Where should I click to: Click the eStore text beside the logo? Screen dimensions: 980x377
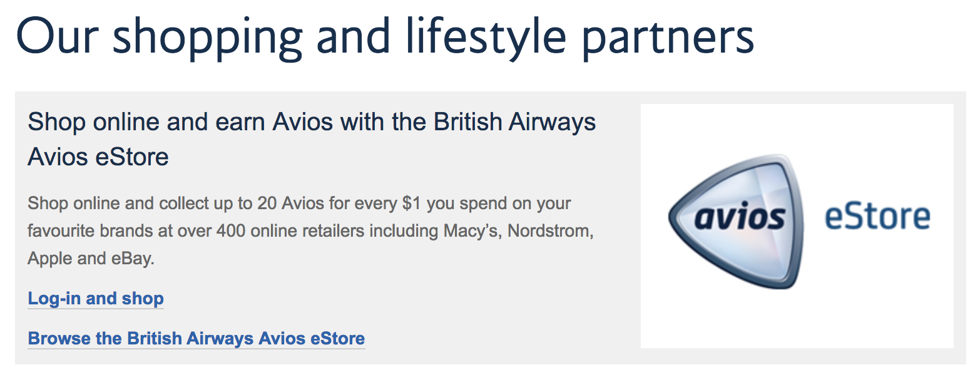pos(877,216)
